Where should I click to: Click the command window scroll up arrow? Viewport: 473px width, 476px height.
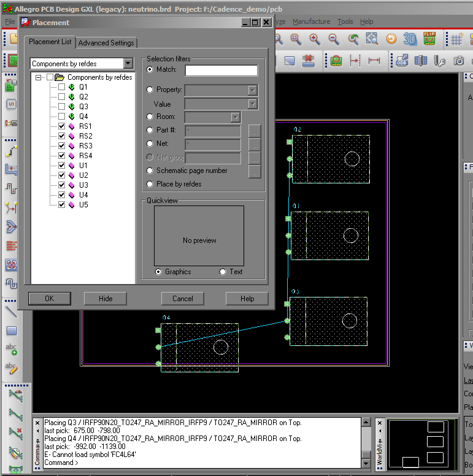point(366,422)
